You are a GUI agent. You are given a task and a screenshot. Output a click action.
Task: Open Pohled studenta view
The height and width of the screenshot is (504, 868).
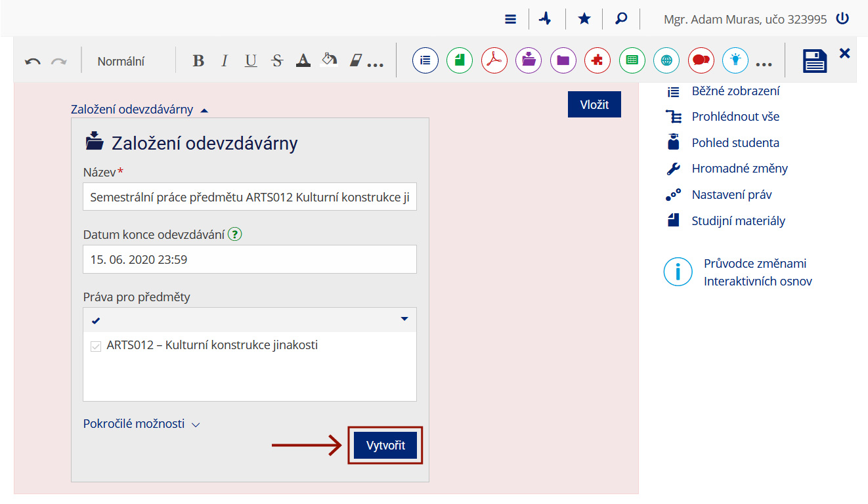[735, 143]
